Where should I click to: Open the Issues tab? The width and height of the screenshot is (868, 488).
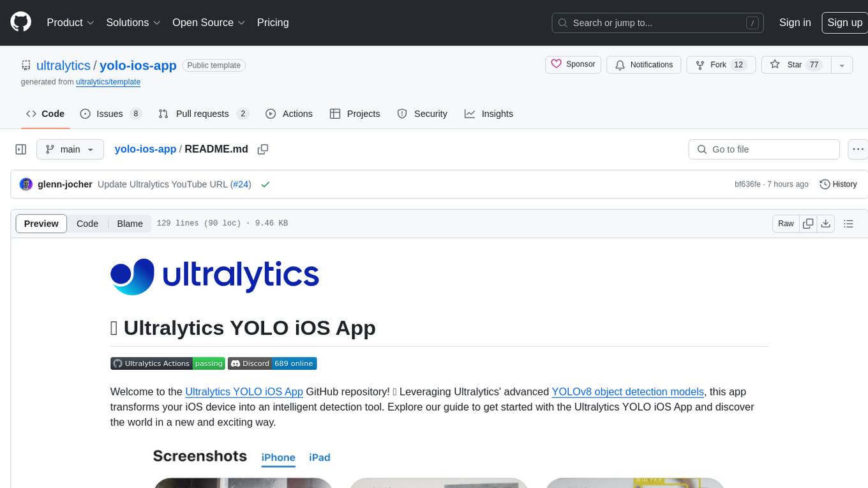click(x=110, y=114)
